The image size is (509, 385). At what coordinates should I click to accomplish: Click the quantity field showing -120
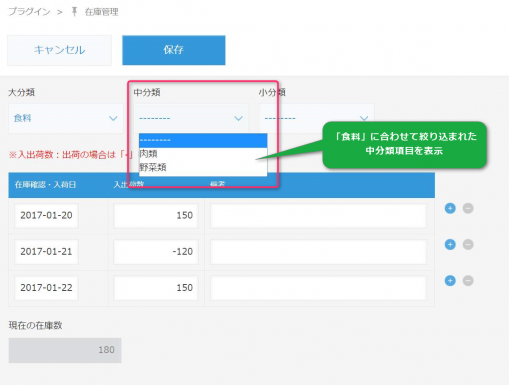point(156,251)
